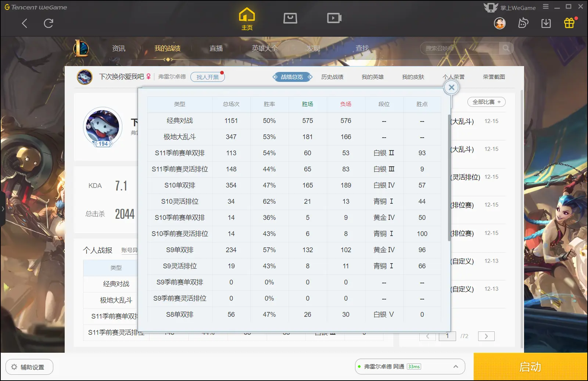The image size is (588, 381).
Task: Click the 弗雷尔卓德 server label in profile header
Action: [x=172, y=77]
